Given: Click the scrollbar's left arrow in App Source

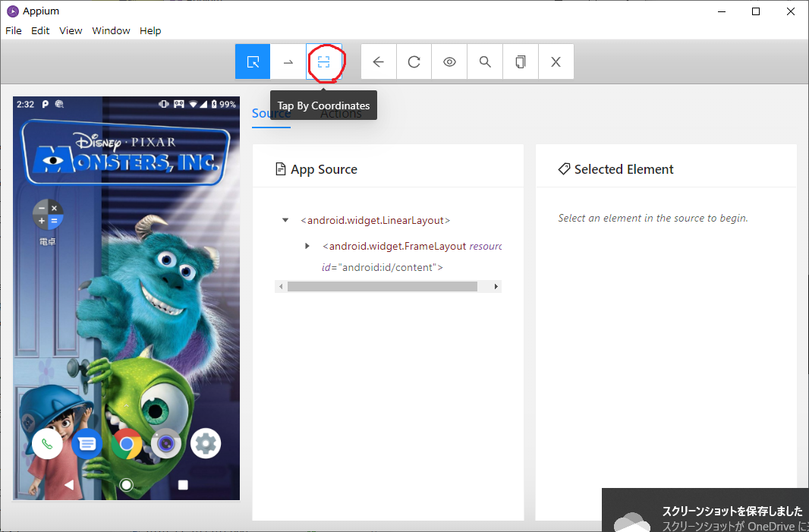Looking at the screenshot, I should pyautogui.click(x=281, y=286).
